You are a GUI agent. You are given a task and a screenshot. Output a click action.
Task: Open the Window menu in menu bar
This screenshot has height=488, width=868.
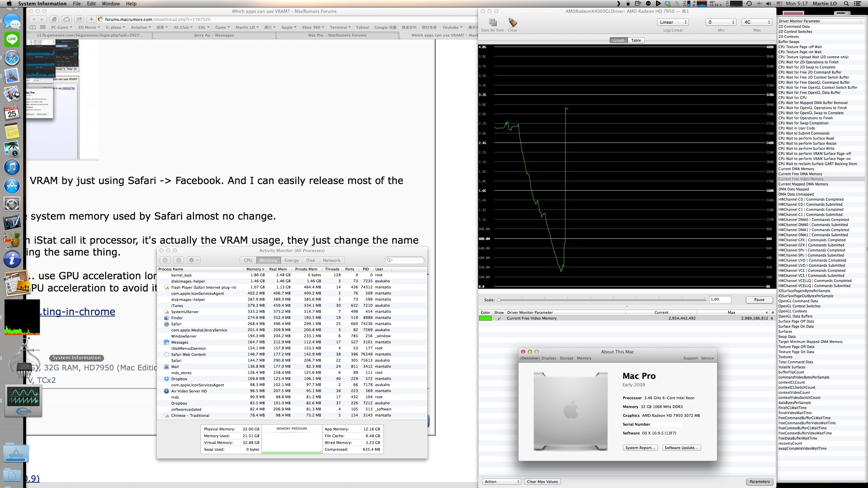click(111, 4)
